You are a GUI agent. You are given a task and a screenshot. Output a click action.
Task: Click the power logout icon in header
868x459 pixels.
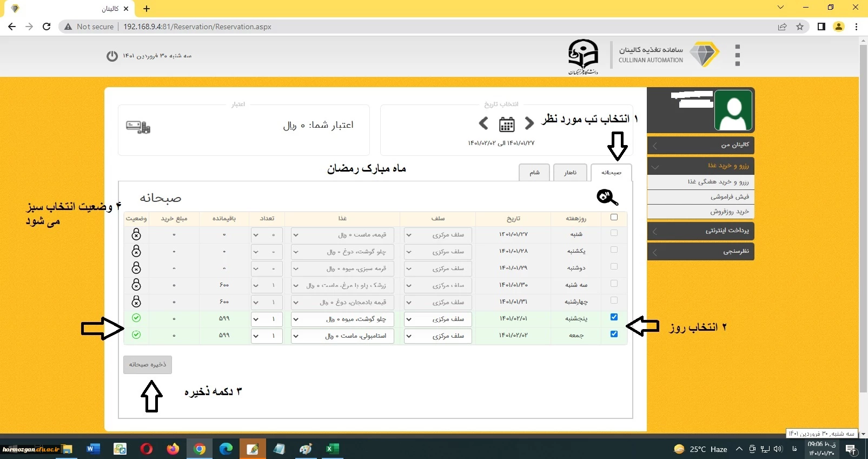pyautogui.click(x=112, y=56)
